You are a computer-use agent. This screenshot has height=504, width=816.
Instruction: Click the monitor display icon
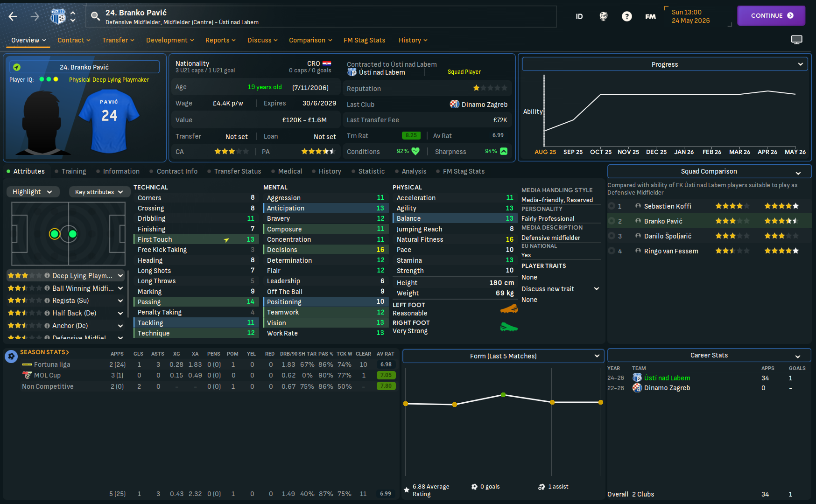(797, 40)
